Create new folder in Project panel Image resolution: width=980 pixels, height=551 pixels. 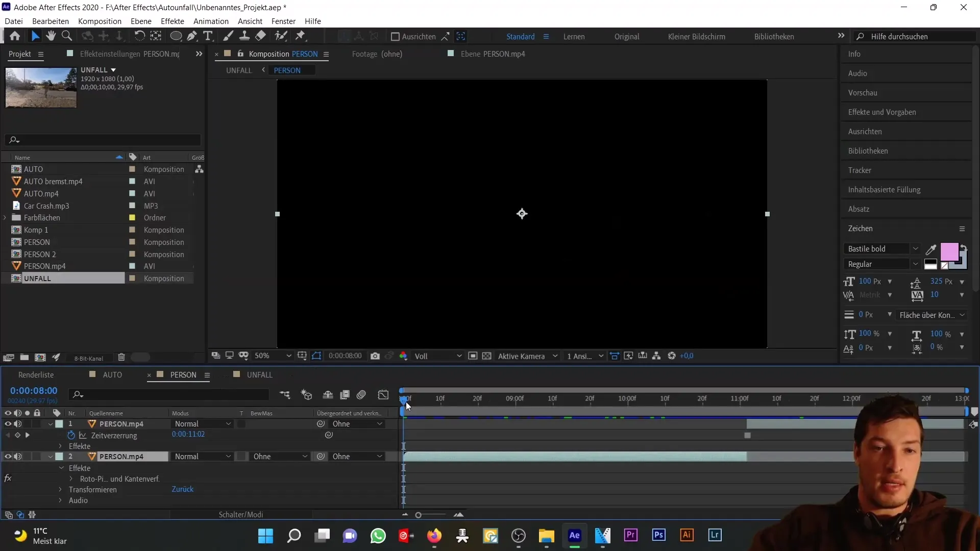[x=24, y=358]
